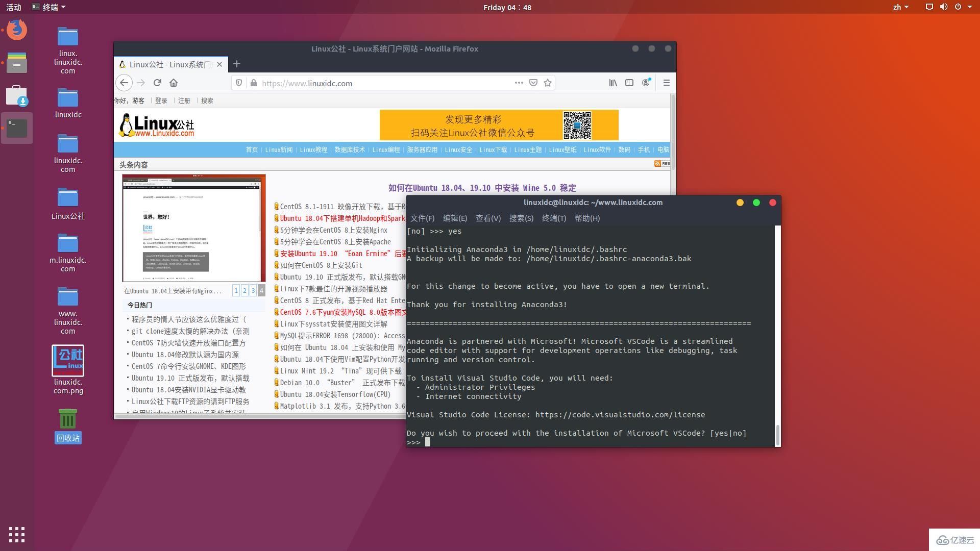The image size is (980, 551).
Task: Open clock and calendar panel
Action: click(507, 7)
